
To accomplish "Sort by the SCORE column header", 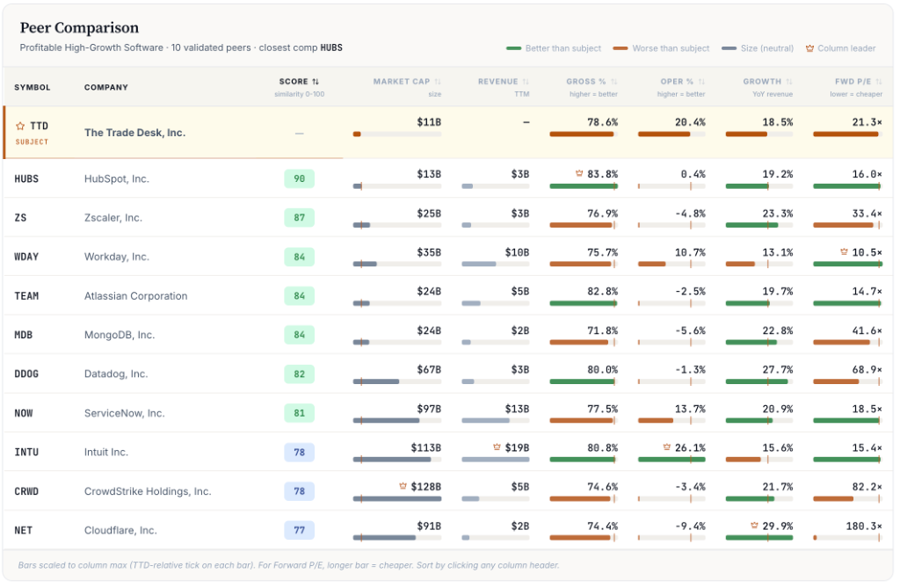I will click(x=299, y=82).
